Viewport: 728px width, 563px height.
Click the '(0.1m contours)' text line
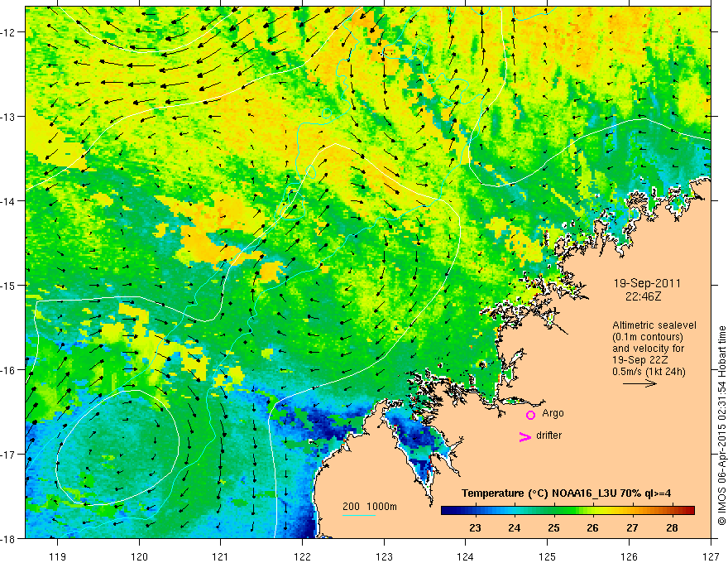(x=648, y=337)
